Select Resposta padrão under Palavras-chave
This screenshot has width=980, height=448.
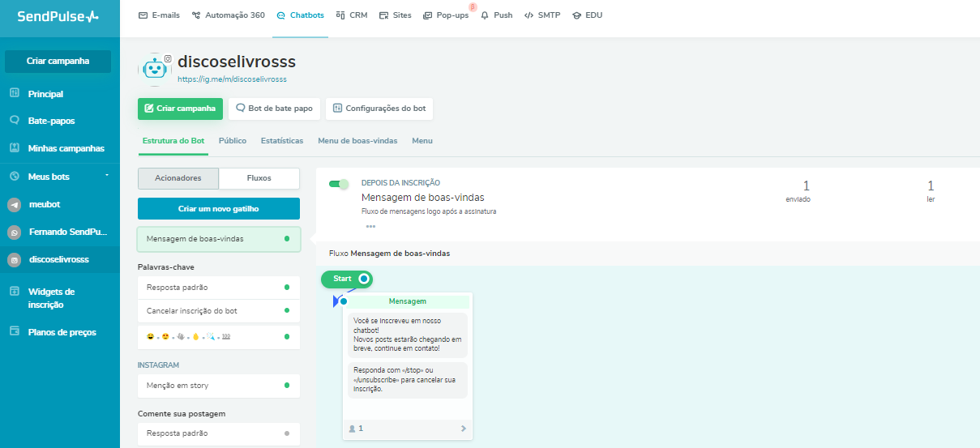coord(219,288)
